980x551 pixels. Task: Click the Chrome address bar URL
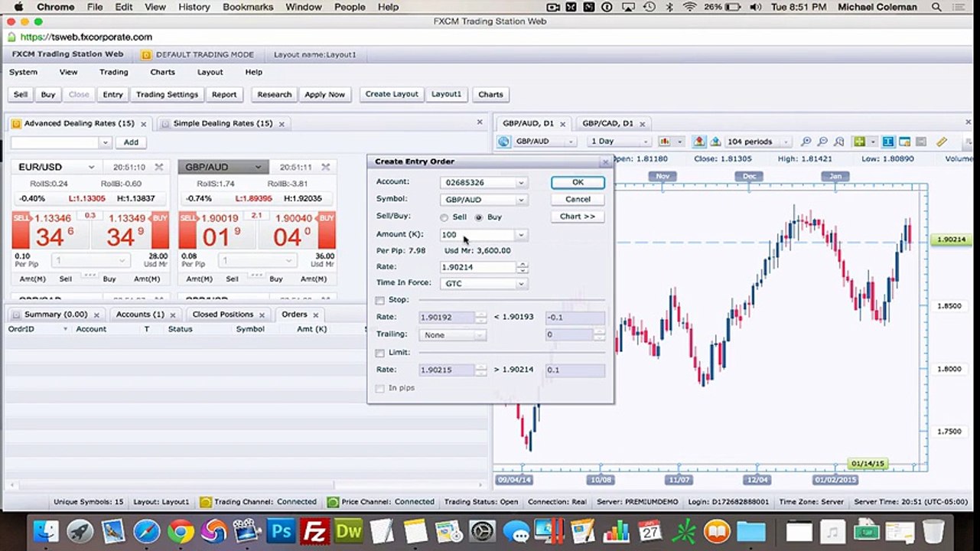coord(86,37)
